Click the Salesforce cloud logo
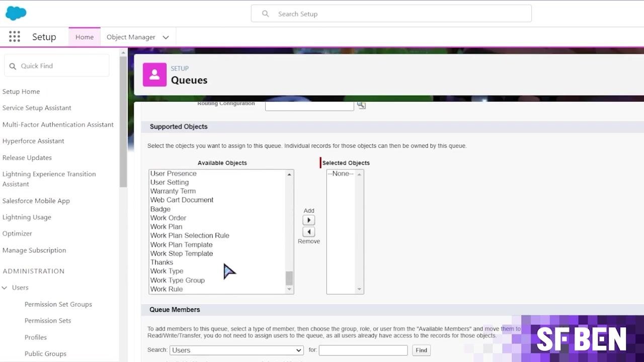This screenshot has height=362, width=644. click(x=16, y=13)
